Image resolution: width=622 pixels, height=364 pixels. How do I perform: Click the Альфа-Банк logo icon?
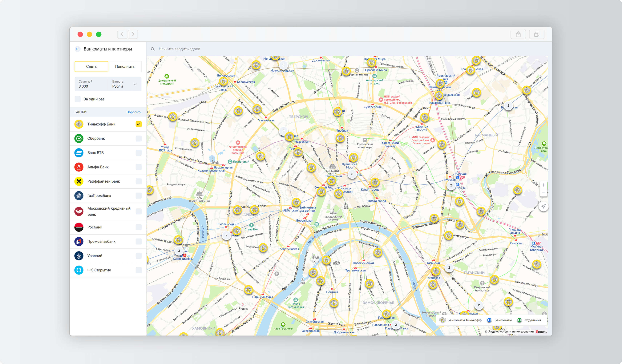79,167
